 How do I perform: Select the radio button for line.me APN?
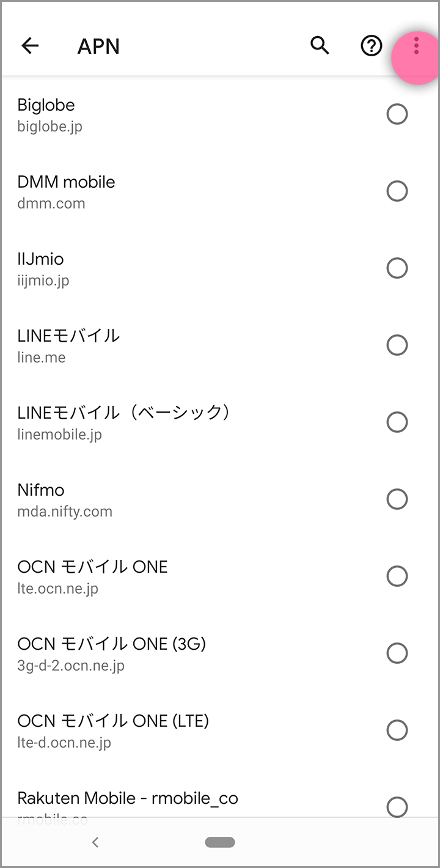pyautogui.click(x=397, y=345)
